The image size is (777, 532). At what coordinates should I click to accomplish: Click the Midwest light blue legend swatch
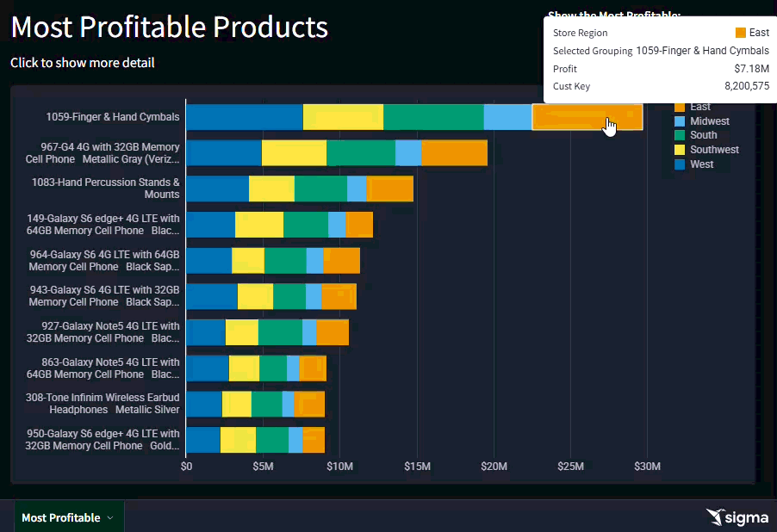679,121
